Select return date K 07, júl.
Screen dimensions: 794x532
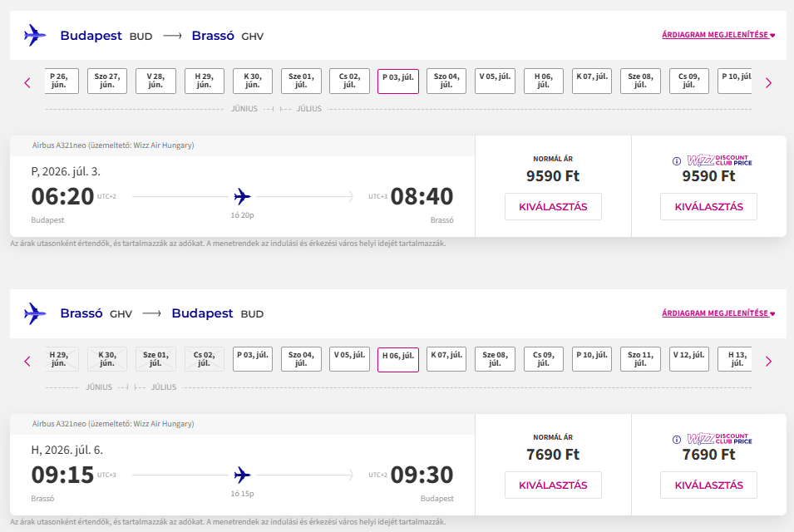(x=446, y=359)
